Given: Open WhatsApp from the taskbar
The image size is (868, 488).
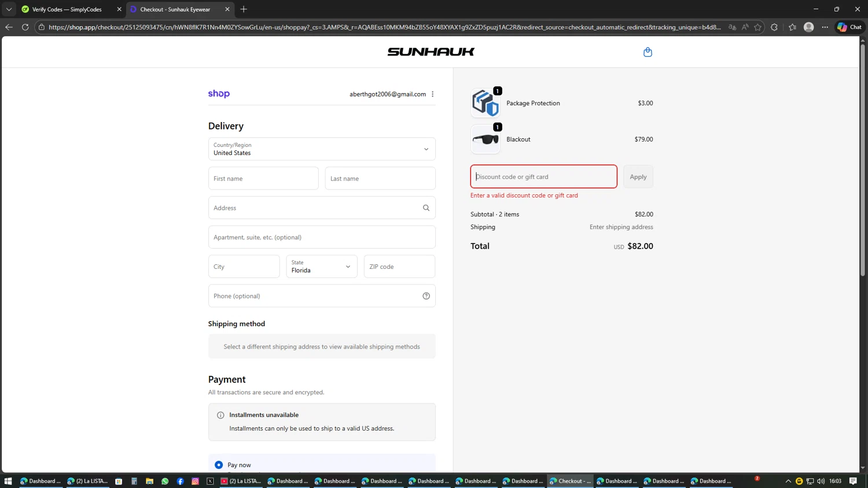Looking at the screenshot, I should click(x=165, y=481).
